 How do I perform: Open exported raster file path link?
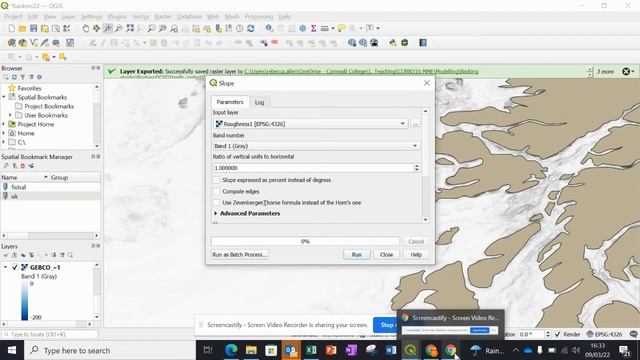361,71
